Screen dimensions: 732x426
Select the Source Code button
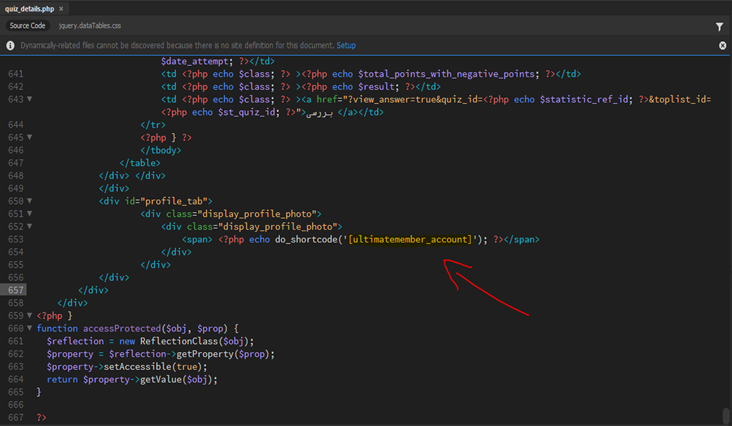click(29, 27)
